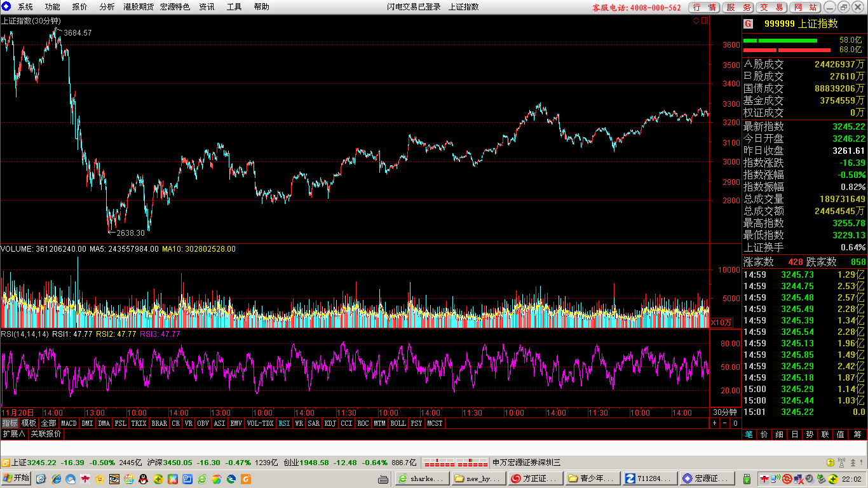Open the green 360 browser quick launch icon
The width and height of the screenshot is (868, 488).
(x=202, y=478)
